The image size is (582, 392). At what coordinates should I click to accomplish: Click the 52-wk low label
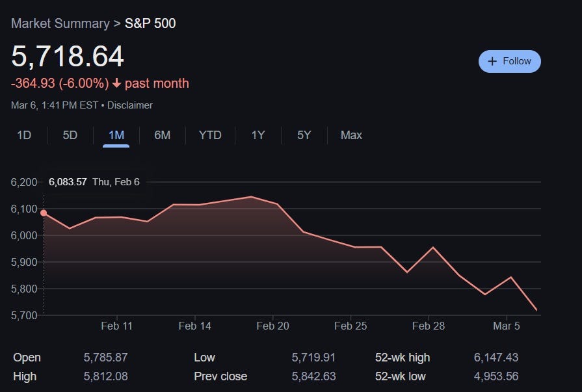[400, 376]
